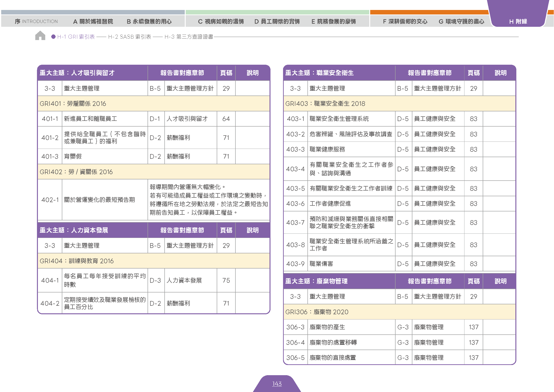Switch to B 永續發展的用心 tab
This screenshot has height=392, width=554.
pyautogui.click(x=149, y=22)
